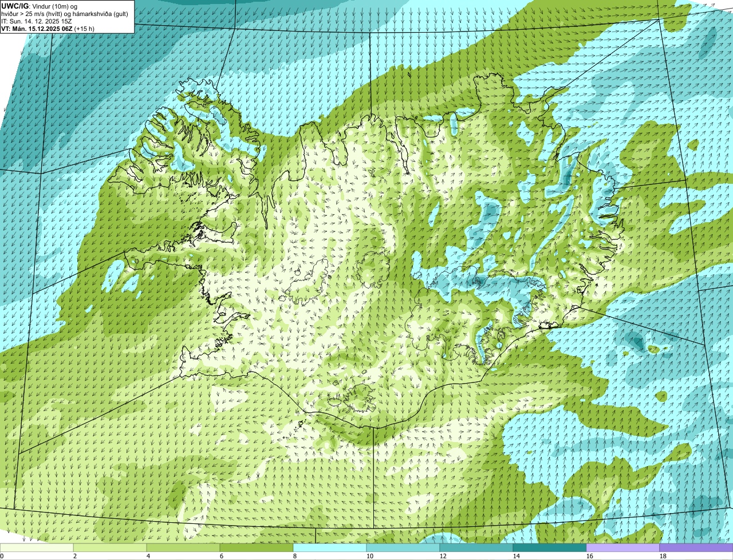Click the '4' scale label
This screenshot has width=733, height=560.
click(x=148, y=556)
